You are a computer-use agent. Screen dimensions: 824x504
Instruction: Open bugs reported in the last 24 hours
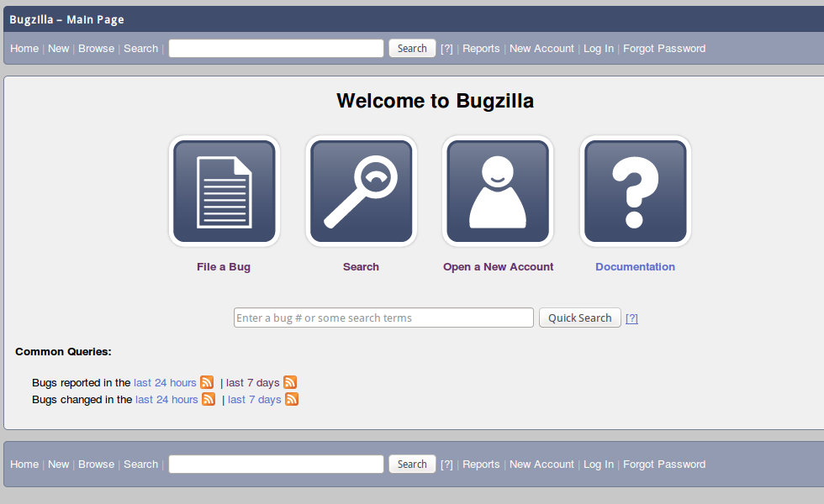point(165,383)
